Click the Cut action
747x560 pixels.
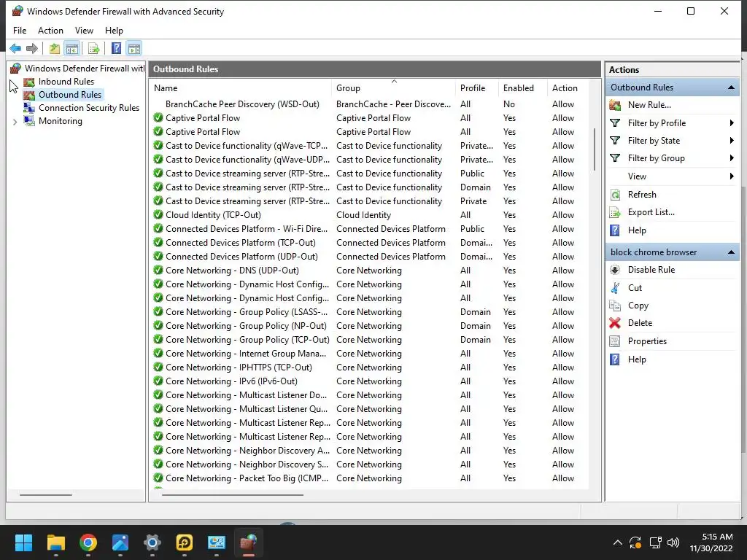pos(635,287)
